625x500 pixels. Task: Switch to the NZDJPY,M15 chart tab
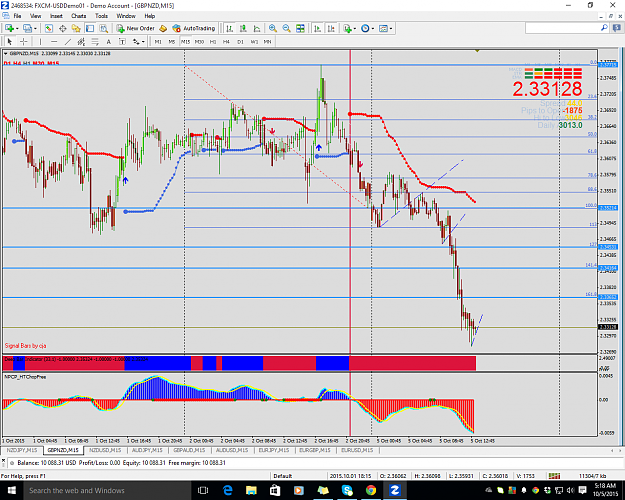(22, 450)
